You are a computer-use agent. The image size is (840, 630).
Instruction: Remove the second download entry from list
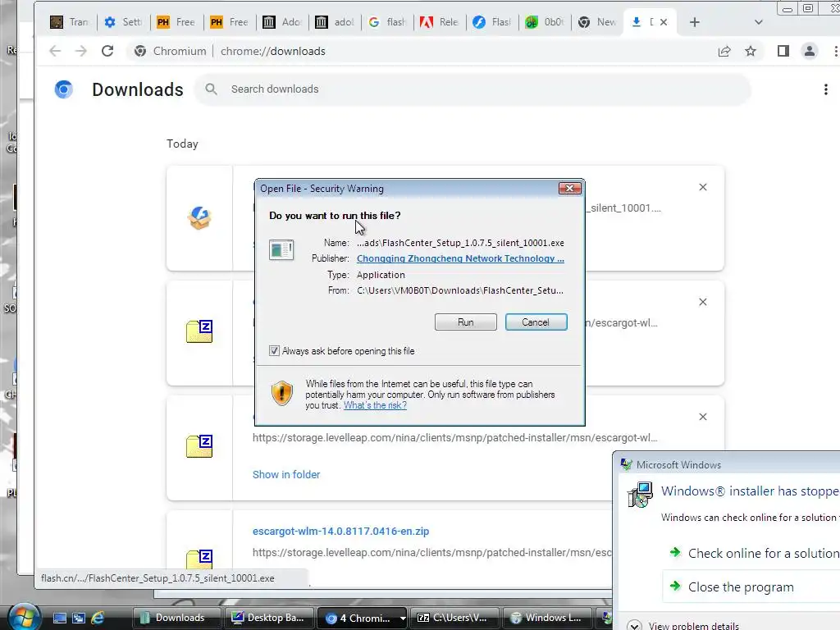703,302
